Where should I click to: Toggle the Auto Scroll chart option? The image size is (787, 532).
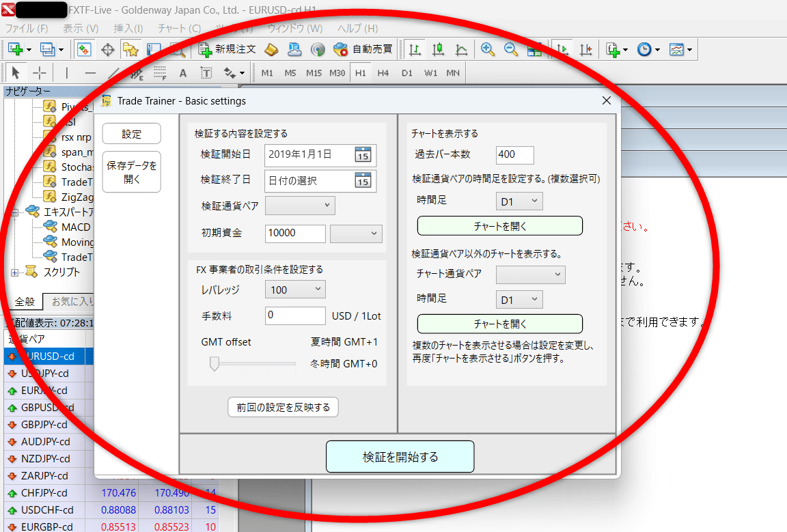562,49
